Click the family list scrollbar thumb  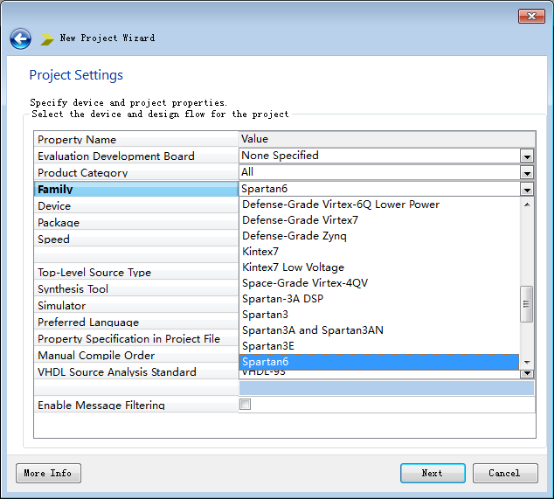click(x=527, y=304)
